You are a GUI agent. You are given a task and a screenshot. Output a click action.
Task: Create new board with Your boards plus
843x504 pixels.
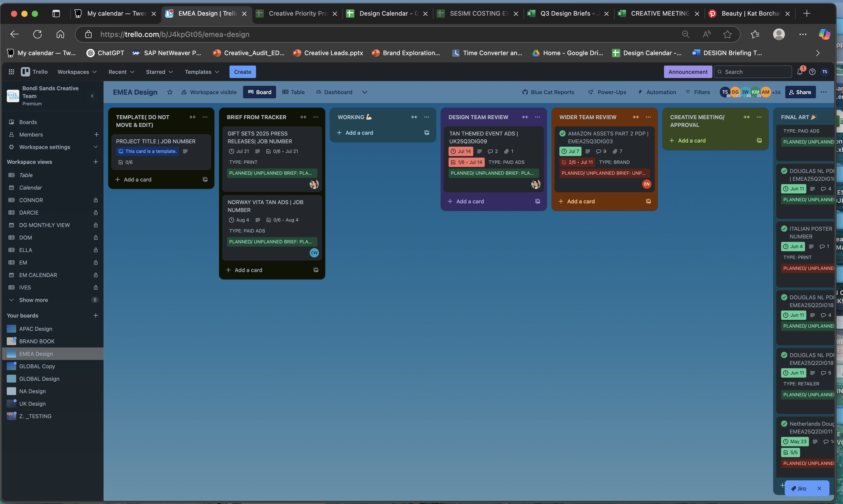point(96,315)
